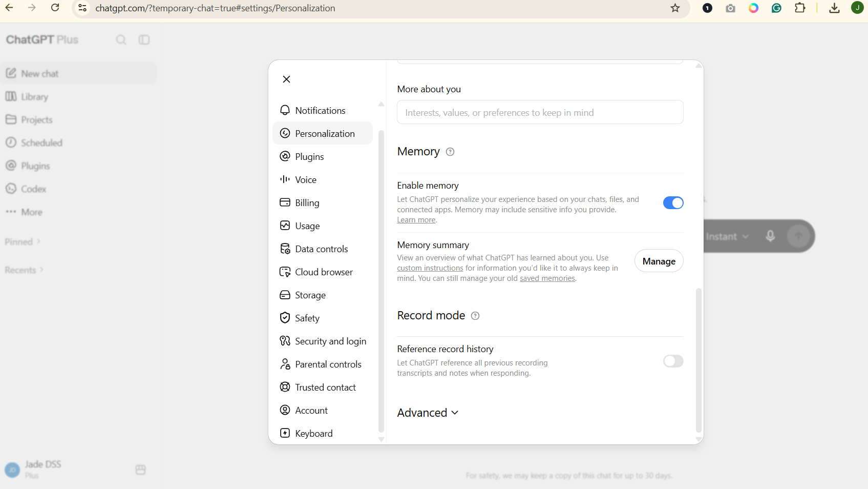Image resolution: width=868 pixels, height=489 pixels.
Task: Click the ChatGPT Plus logo text
Action: (42, 39)
